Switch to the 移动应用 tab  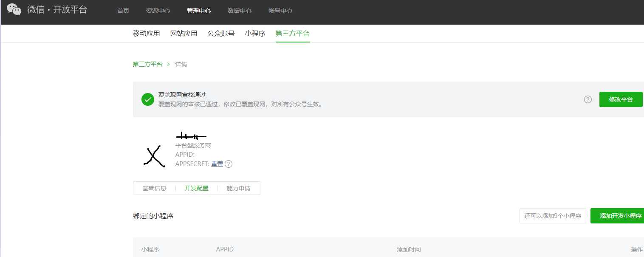coord(146,34)
